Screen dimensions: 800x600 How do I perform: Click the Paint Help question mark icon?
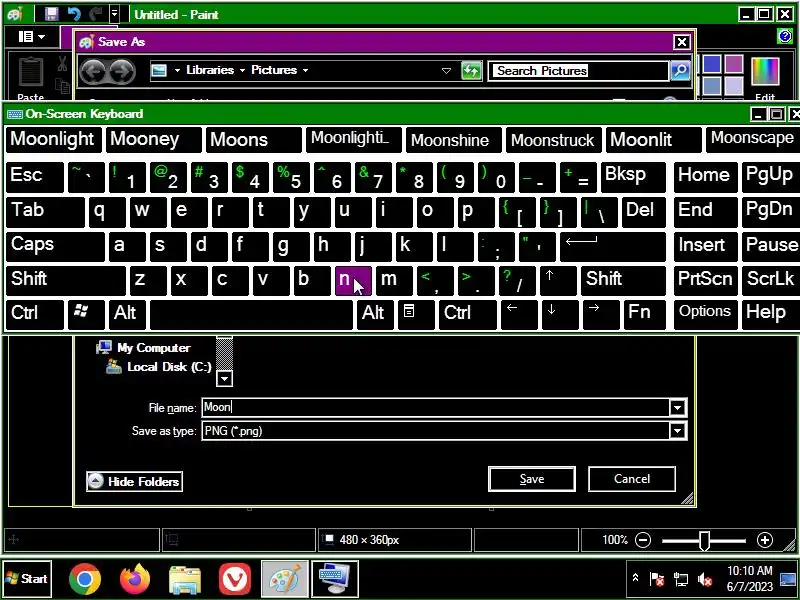coord(785,36)
